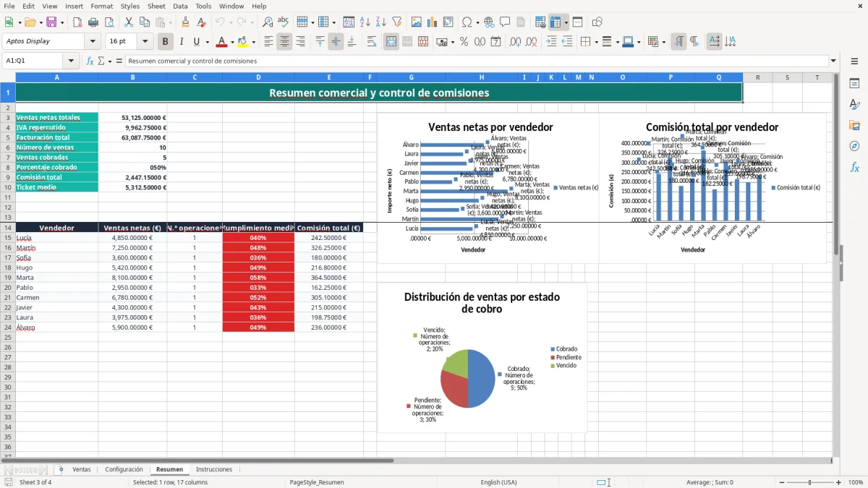Open the Underline style dropdown arrow

tap(206, 42)
